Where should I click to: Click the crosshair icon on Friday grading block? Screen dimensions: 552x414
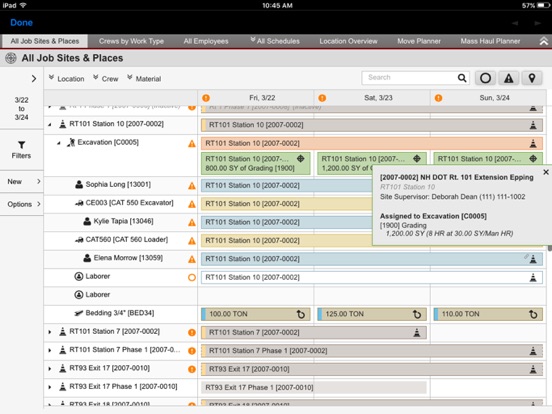[x=300, y=158]
